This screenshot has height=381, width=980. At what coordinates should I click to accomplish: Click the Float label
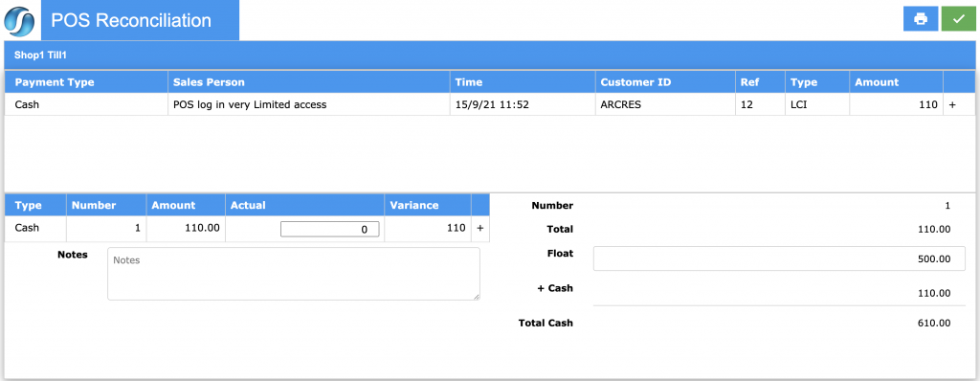(x=561, y=254)
